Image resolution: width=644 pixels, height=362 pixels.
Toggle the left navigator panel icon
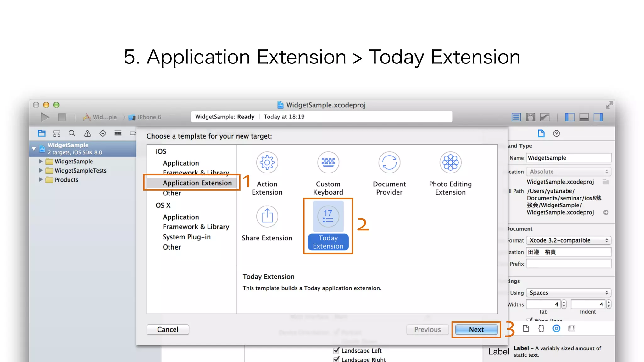(x=569, y=117)
